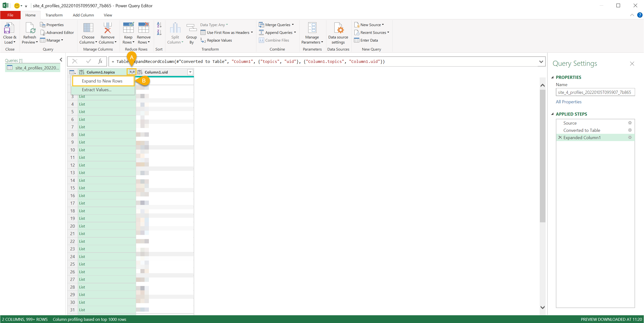
Task: Open the Merge Queries dropdown
Action: pos(293,25)
